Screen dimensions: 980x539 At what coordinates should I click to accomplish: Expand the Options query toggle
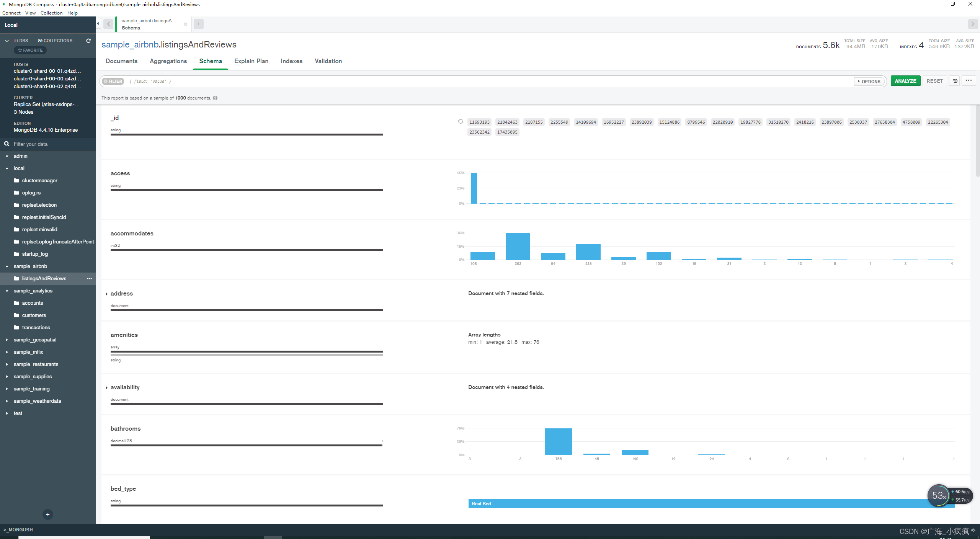(869, 81)
